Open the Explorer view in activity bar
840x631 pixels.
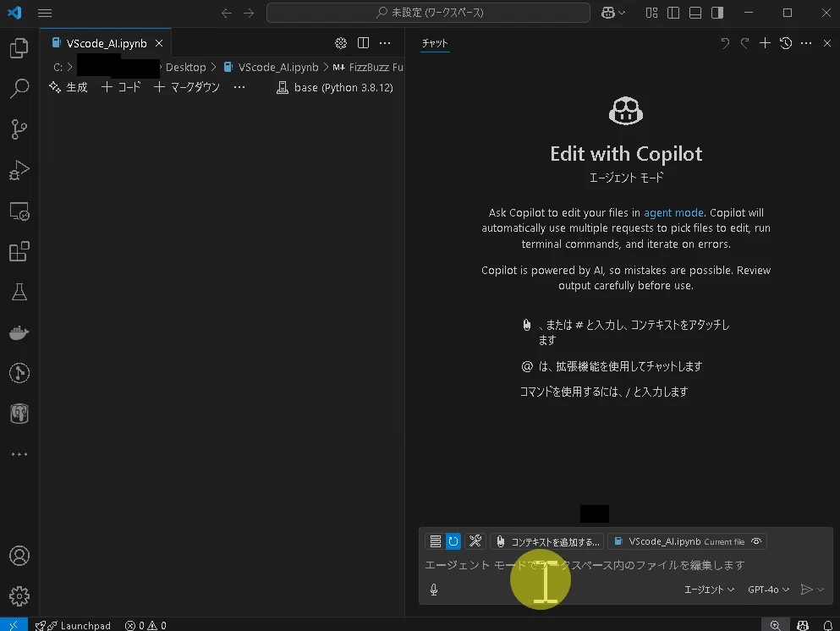[x=19, y=48]
